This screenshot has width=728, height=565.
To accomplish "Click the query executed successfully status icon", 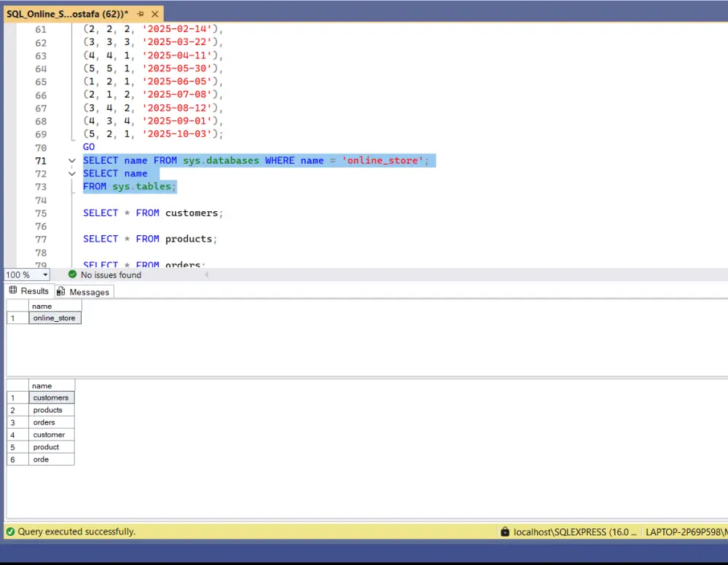I will [x=10, y=532].
